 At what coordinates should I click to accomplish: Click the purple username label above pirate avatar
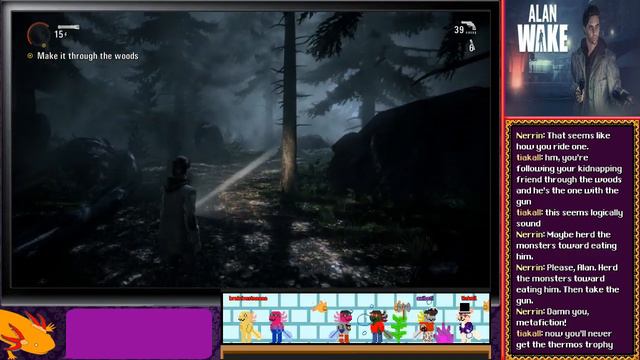pyautogui.click(x=425, y=299)
